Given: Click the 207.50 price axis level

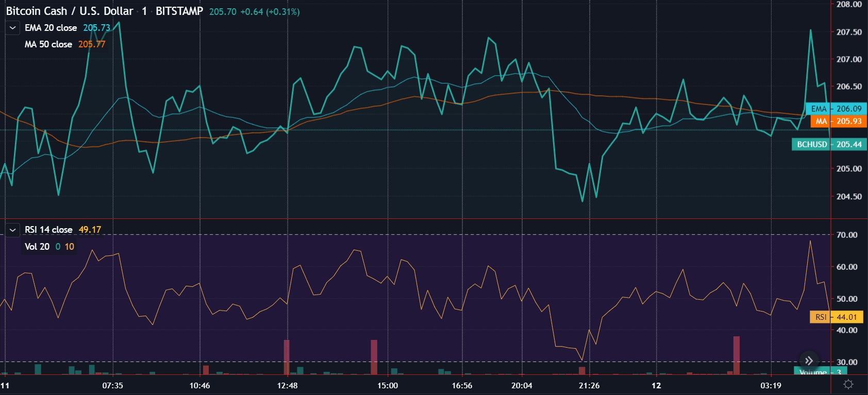Looking at the screenshot, I should [x=849, y=32].
